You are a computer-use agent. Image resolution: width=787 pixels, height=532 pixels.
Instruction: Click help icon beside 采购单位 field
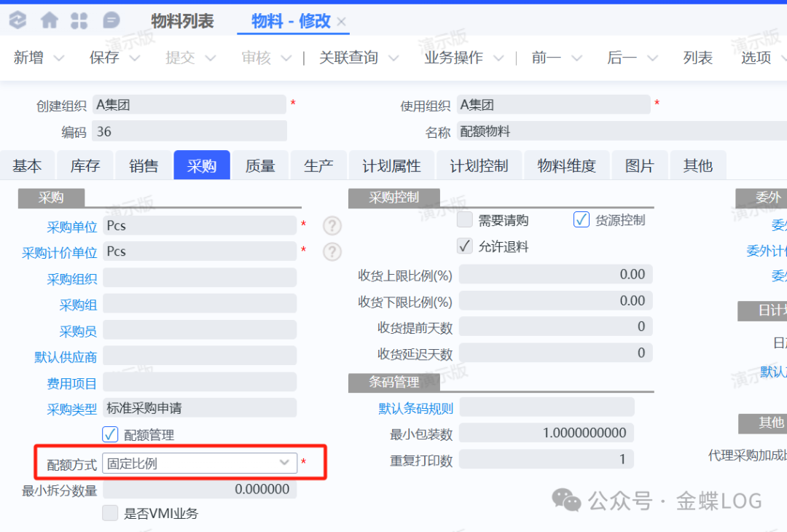click(x=332, y=226)
